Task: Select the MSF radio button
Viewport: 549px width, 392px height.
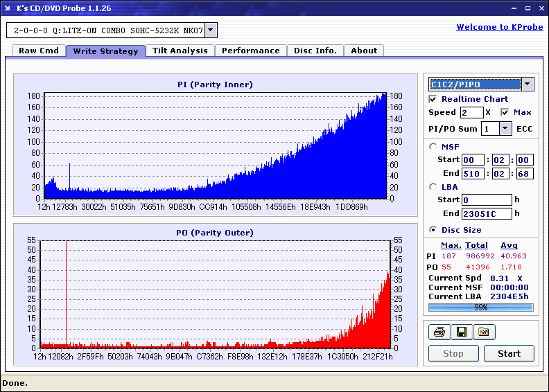Action: coord(433,147)
